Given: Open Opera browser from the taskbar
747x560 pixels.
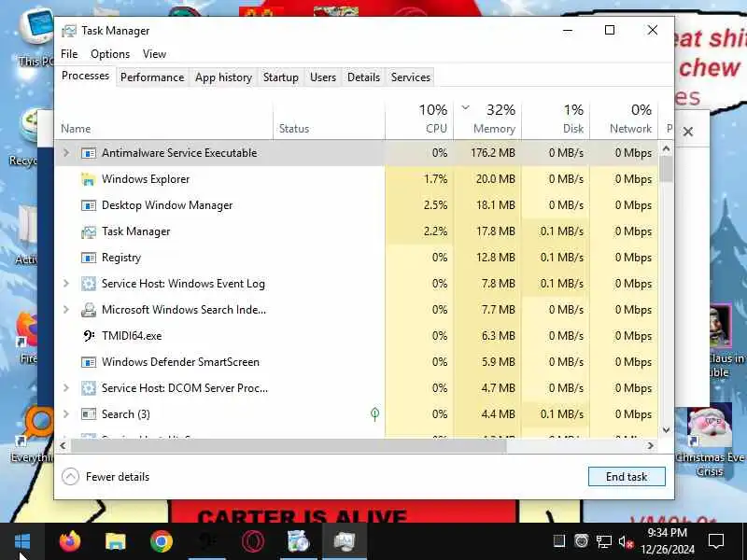Looking at the screenshot, I should 253,541.
